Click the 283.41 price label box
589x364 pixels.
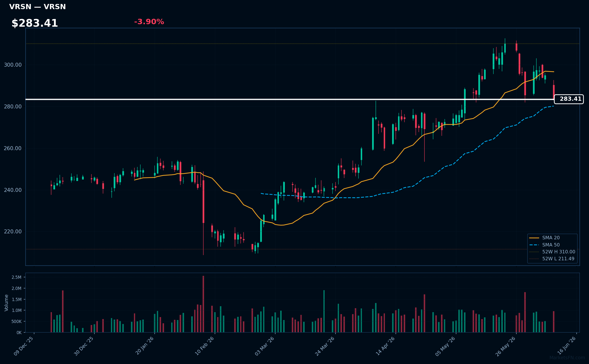(x=569, y=99)
